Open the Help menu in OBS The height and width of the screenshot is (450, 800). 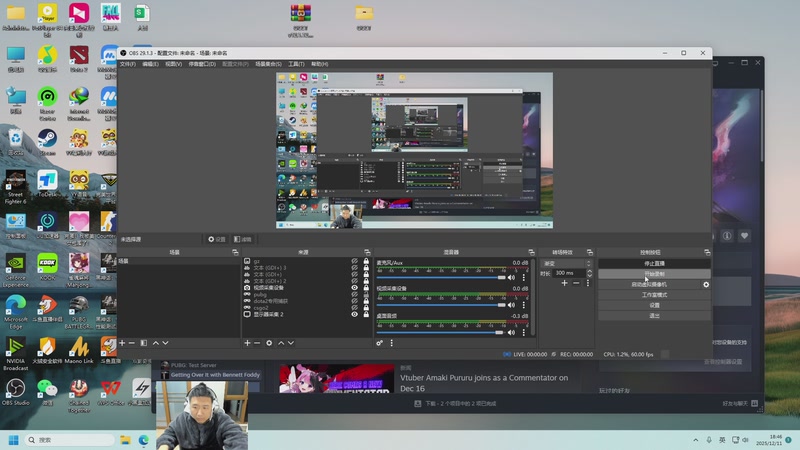319,64
